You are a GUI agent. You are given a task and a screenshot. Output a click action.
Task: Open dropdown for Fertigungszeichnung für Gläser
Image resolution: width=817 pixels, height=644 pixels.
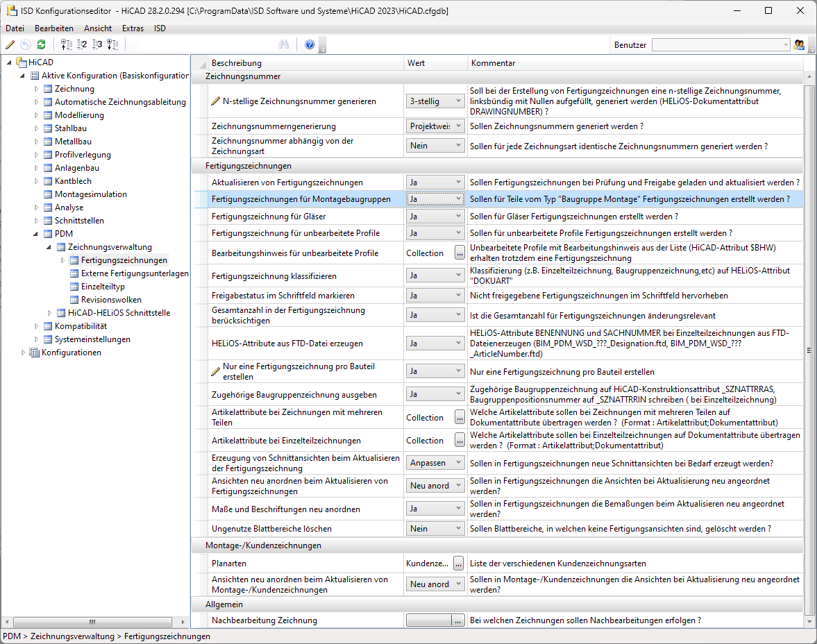click(435, 217)
